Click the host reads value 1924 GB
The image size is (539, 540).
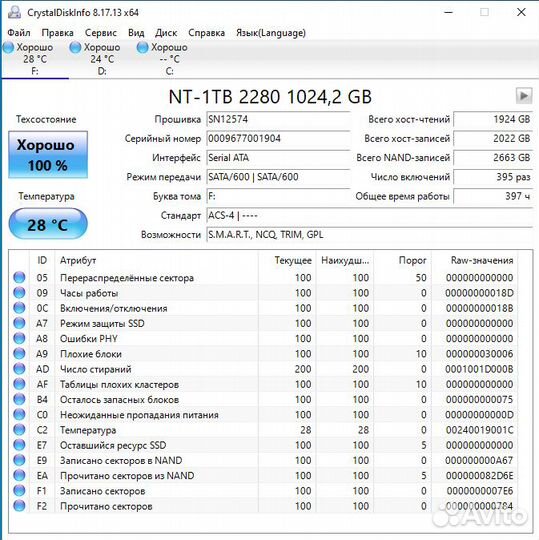coord(493,119)
